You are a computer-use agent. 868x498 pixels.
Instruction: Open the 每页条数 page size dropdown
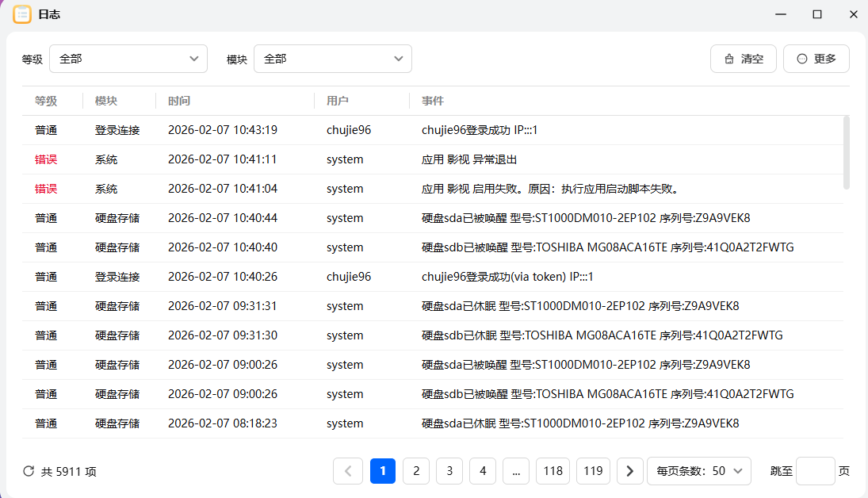click(x=698, y=470)
